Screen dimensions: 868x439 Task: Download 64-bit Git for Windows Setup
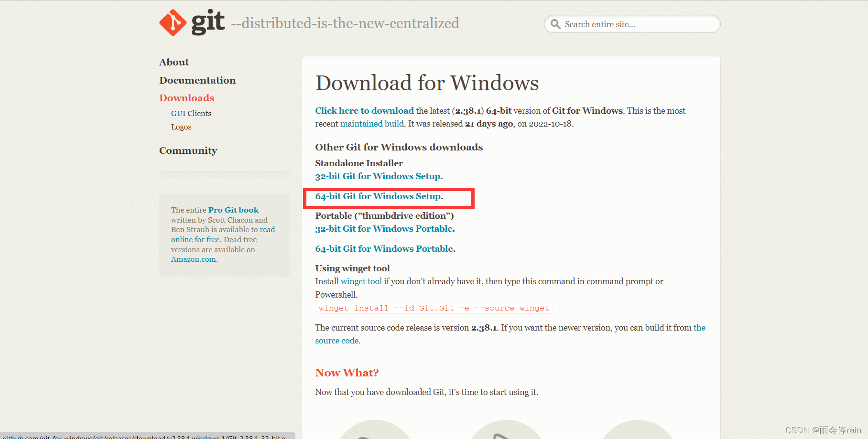378,196
